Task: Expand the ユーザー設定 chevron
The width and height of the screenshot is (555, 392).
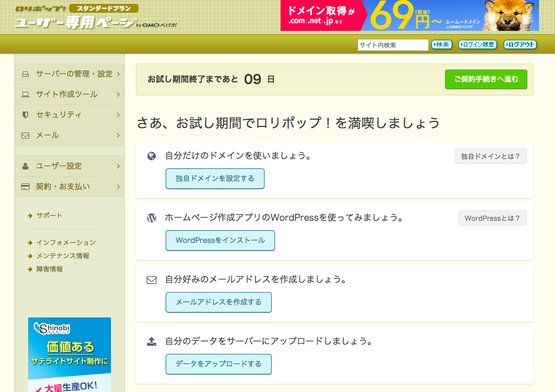Action: pos(118,166)
